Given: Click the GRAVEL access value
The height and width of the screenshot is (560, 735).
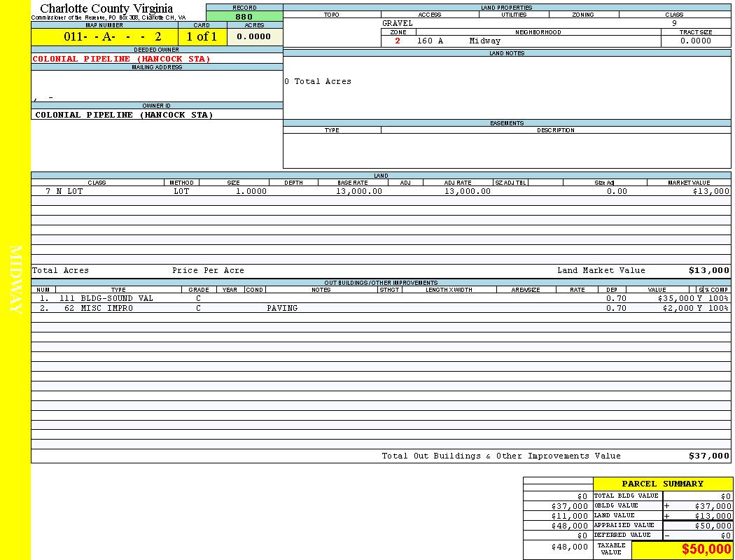Looking at the screenshot, I should coord(398,23).
